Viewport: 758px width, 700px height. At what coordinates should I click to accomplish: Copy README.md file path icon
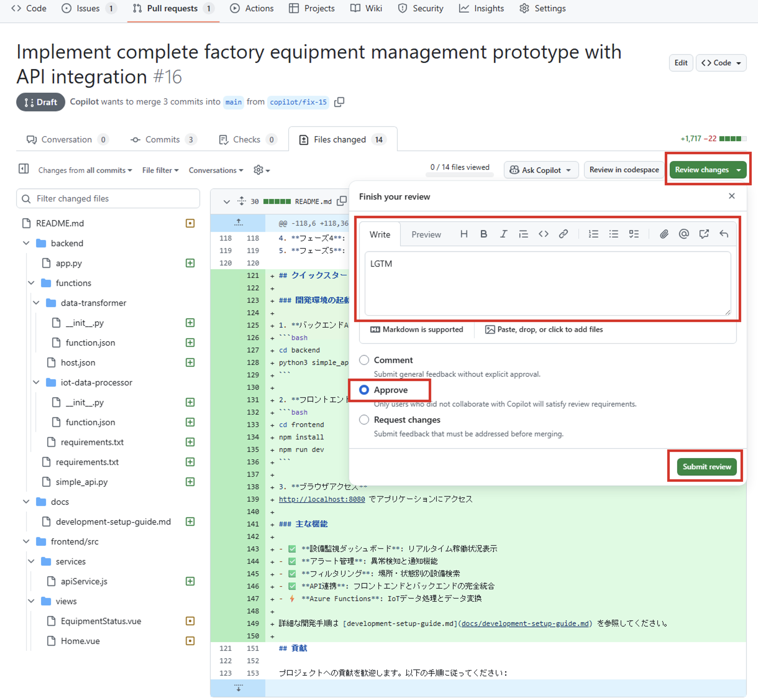pos(342,201)
